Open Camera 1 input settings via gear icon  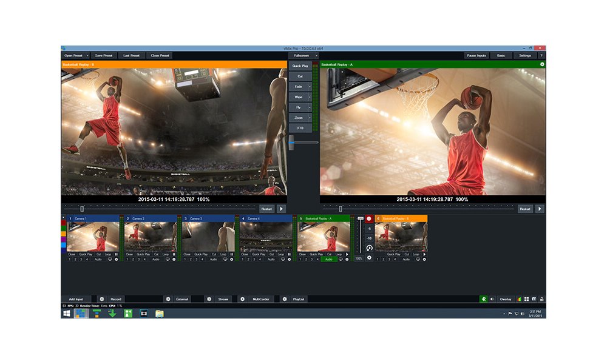point(117,259)
